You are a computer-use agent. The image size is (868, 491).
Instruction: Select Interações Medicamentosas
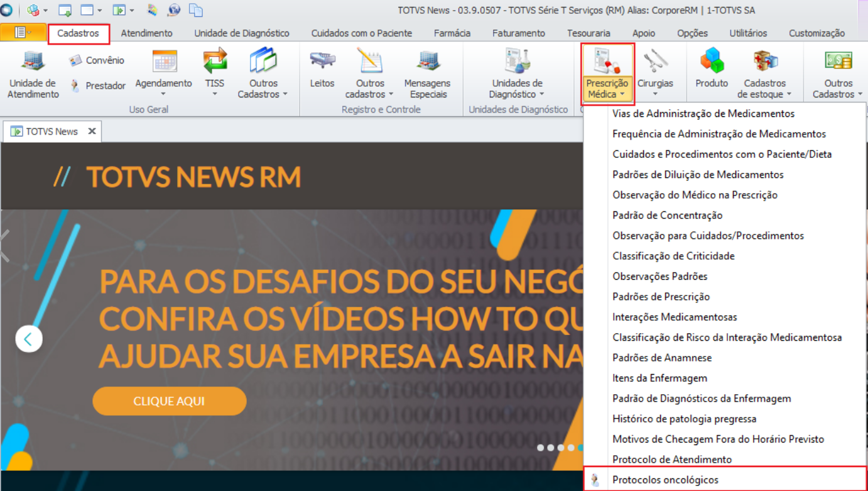(x=725, y=317)
